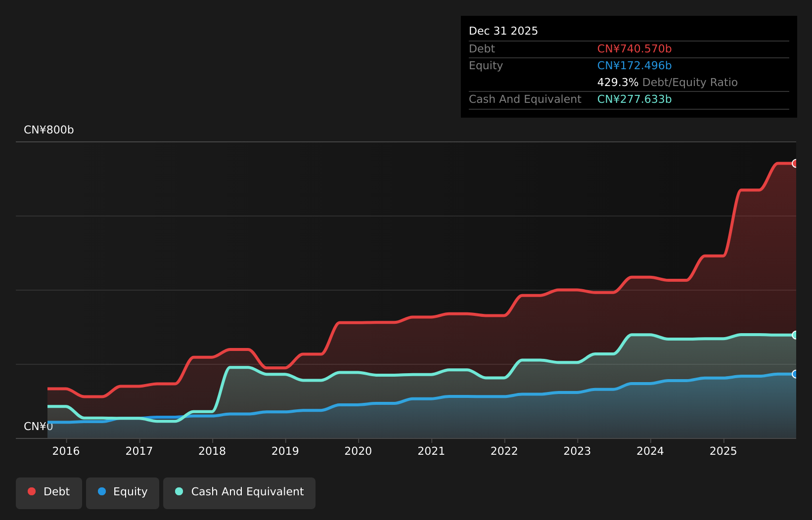Click the 2018 x-axis label
The width and height of the screenshot is (812, 520).
tap(212, 451)
